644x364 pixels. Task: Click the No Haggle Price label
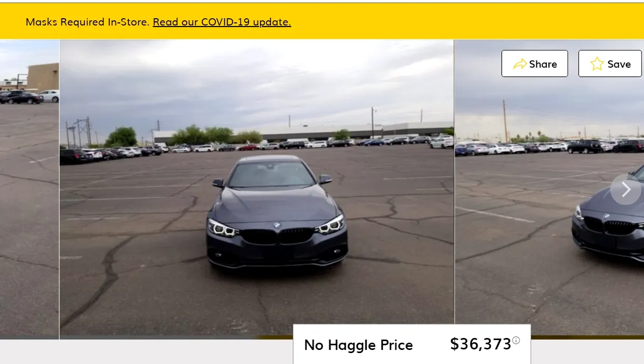(x=359, y=345)
